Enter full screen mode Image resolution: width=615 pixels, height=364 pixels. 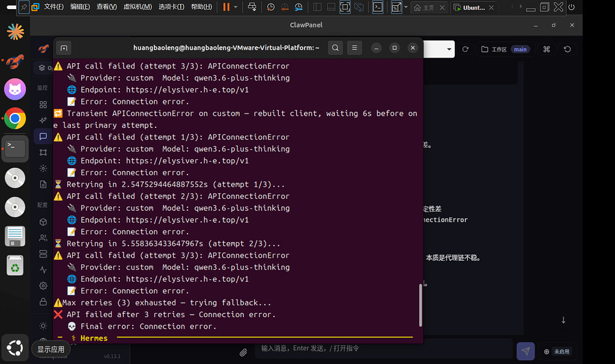click(345, 7)
